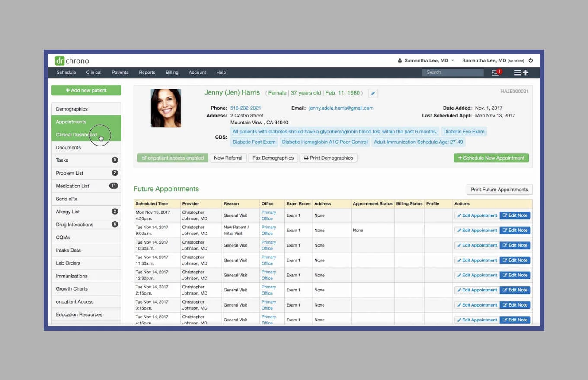The height and width of the screenshot is (380, 588).
Task: Click the power logout icon
Action: pyautogui.click(x=530, y=60)
